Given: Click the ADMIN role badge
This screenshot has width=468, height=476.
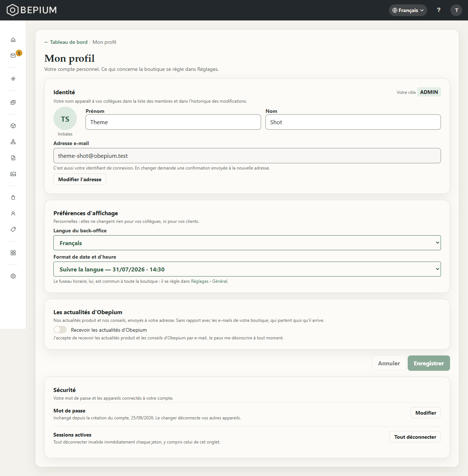Looking at the screenshot, I should pos(429,92).
